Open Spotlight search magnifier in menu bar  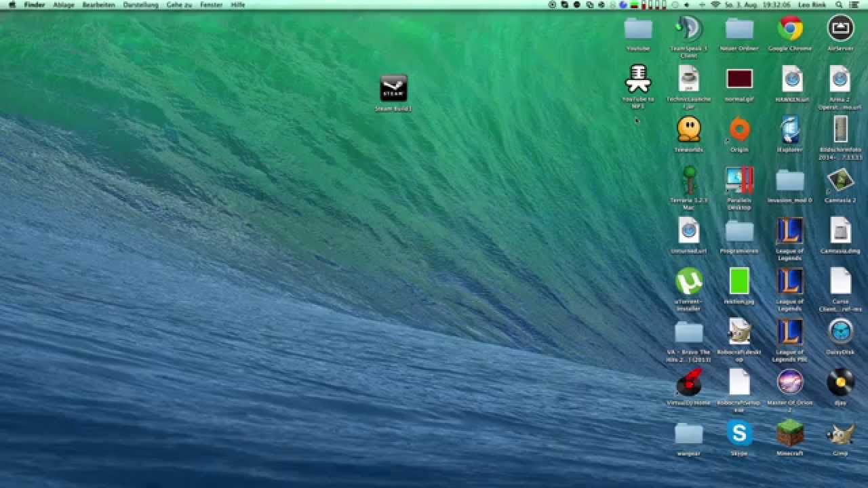(839, 5)
